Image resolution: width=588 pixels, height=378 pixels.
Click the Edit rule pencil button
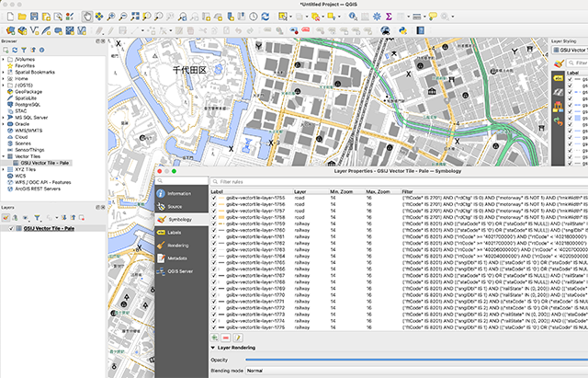238,338
